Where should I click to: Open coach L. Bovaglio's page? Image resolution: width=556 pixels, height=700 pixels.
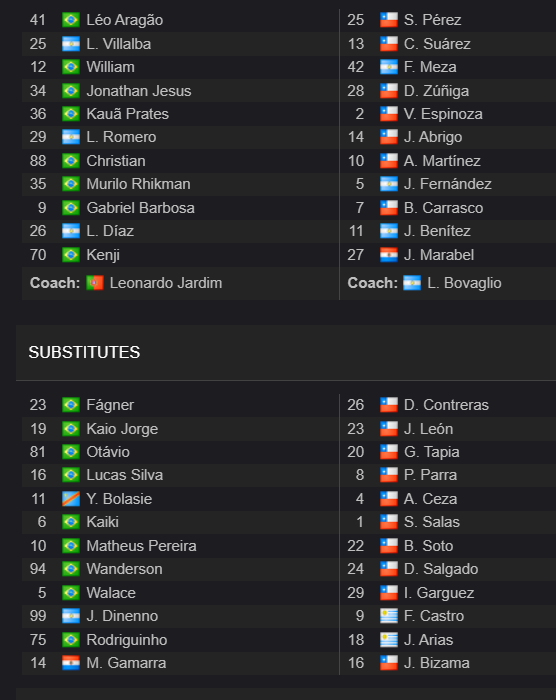click(x=464, y=283)
